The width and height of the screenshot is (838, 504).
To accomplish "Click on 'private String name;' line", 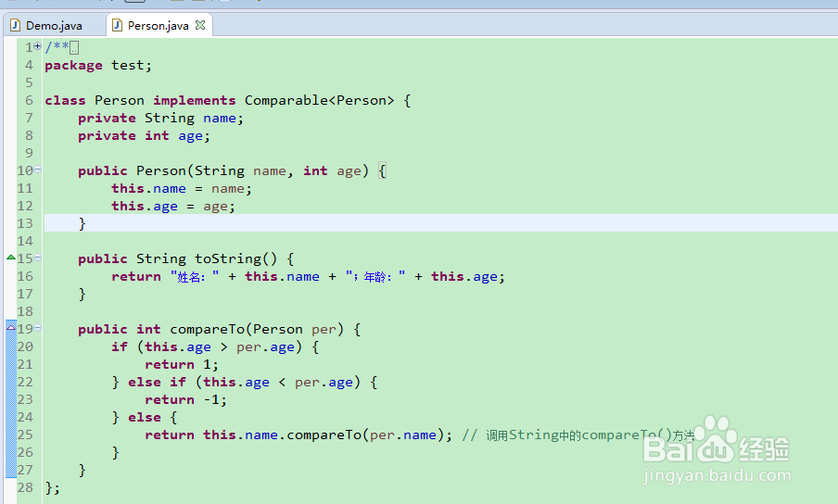I will pyautogui.click(x=160, y=118).
